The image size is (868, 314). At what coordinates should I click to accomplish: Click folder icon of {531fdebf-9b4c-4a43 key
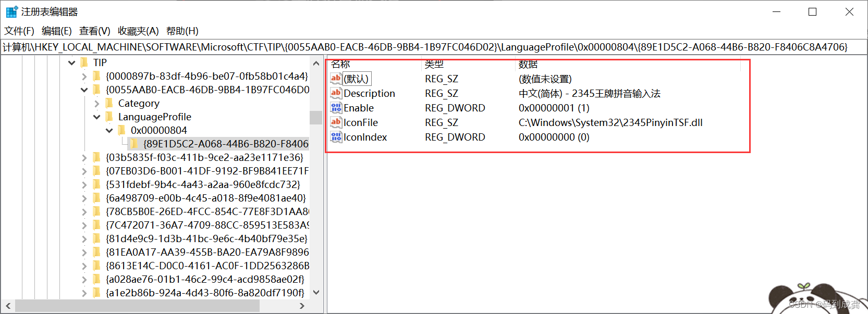coord(97,184)
